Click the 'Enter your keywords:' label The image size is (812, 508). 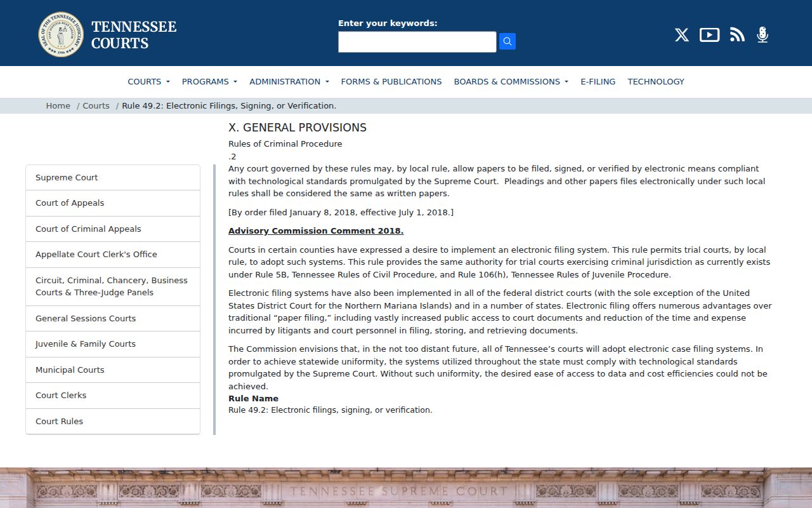click(388, 23)
